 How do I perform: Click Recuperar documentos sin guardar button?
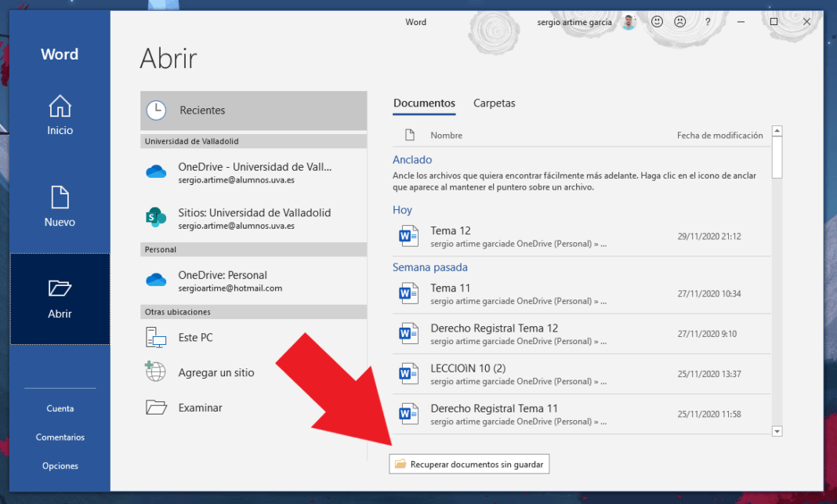coord(469,464)
